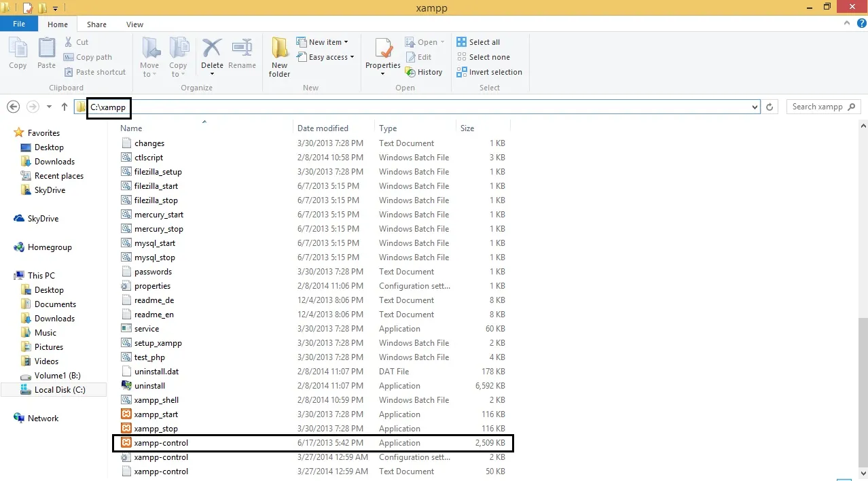This screenshot has height=481, width=868.
Task: Click Select none in ribbon
Action: 484,57
